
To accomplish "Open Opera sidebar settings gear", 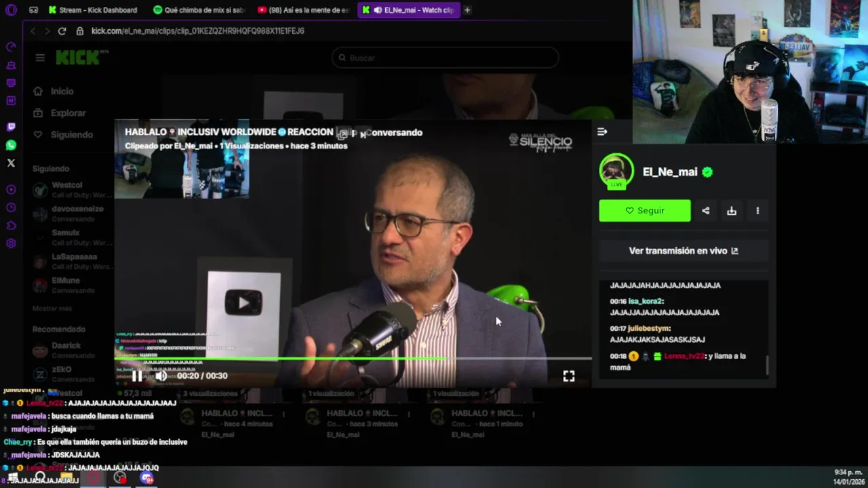I will click(11, 243).
